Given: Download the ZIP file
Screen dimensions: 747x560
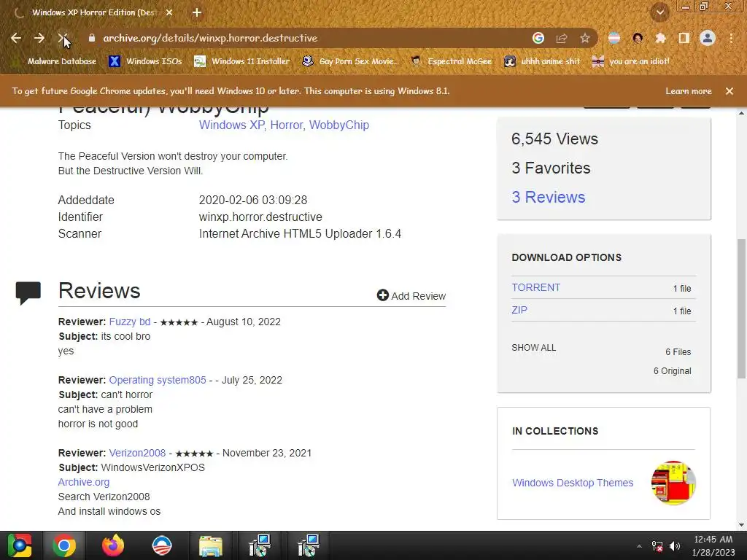Looking at the screenshot, I should tap(519, 310).
